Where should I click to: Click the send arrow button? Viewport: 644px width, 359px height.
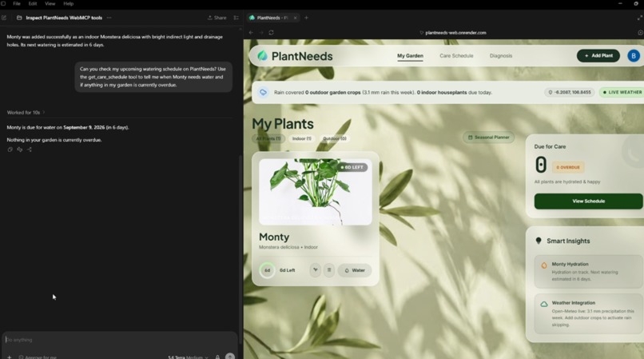(x=230, y=356)
